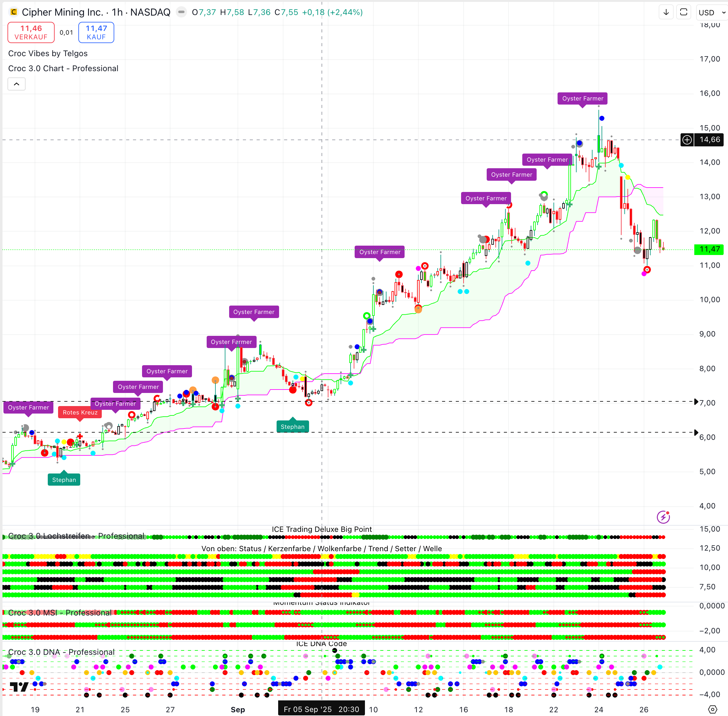Click the chart settings gear icon bottom right
This screenshot has height=716, width=728.
pos(712,709)
